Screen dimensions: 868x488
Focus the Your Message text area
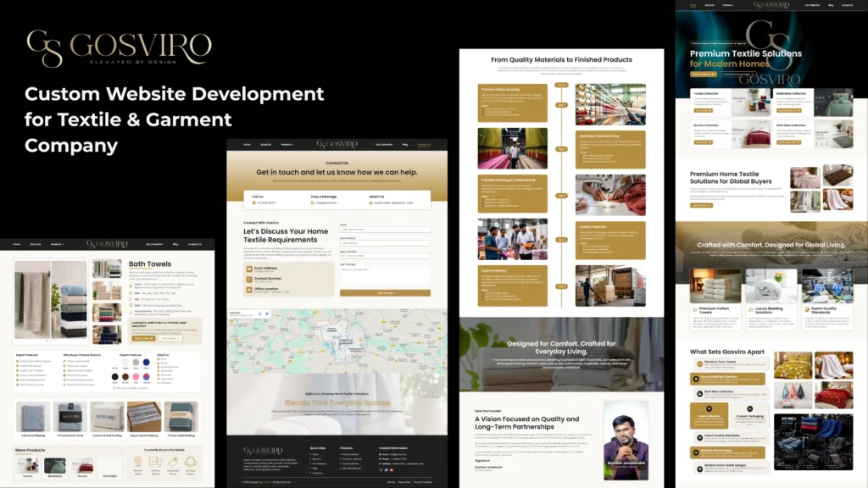386,275
